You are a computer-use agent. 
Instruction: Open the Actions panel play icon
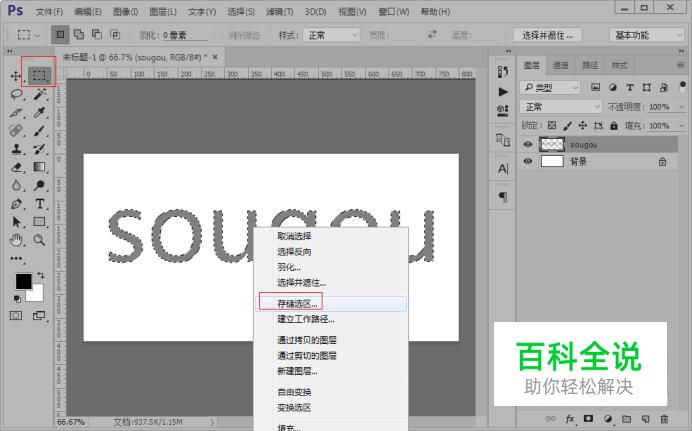[x=503, y=91]
